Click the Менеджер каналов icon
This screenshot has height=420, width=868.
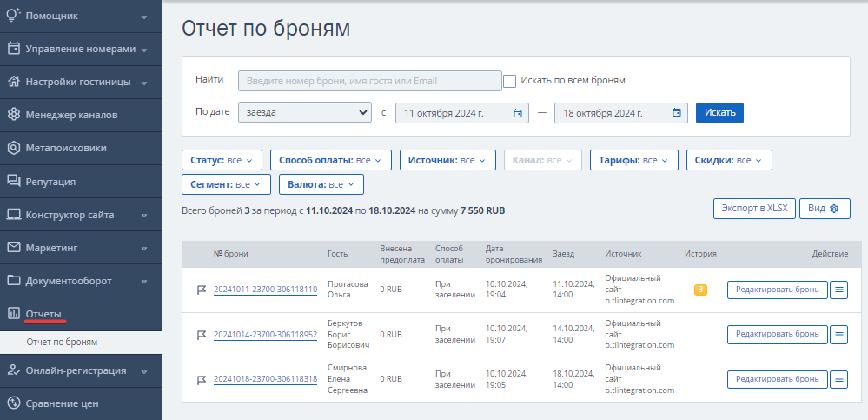[x=13, y=115]
